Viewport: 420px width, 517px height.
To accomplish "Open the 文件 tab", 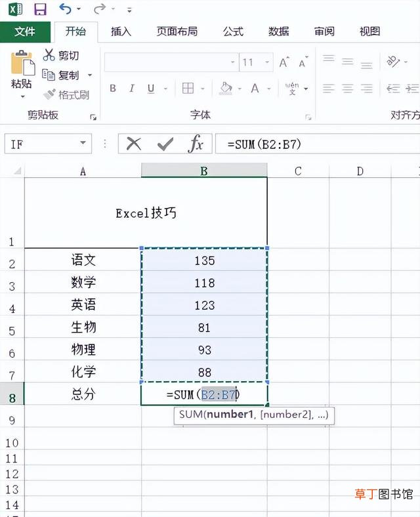I will click(x=25, y=31).
